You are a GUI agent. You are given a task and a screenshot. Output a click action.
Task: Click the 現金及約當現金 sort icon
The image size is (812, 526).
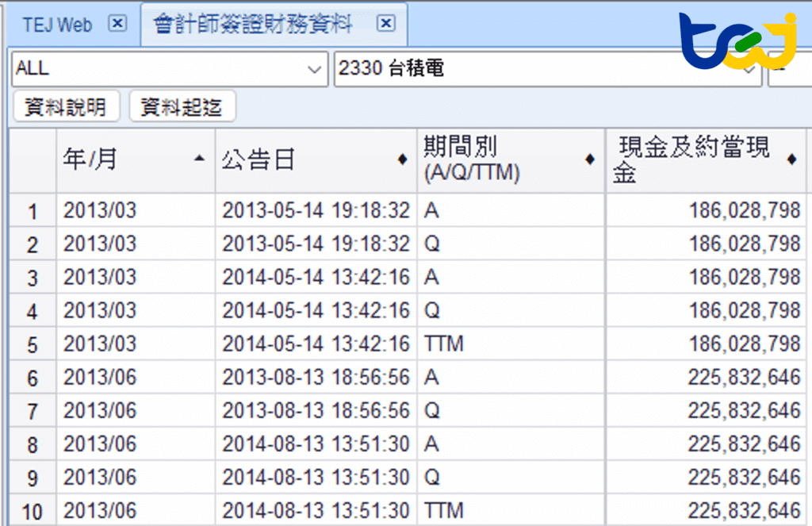(x=791, y=159)
